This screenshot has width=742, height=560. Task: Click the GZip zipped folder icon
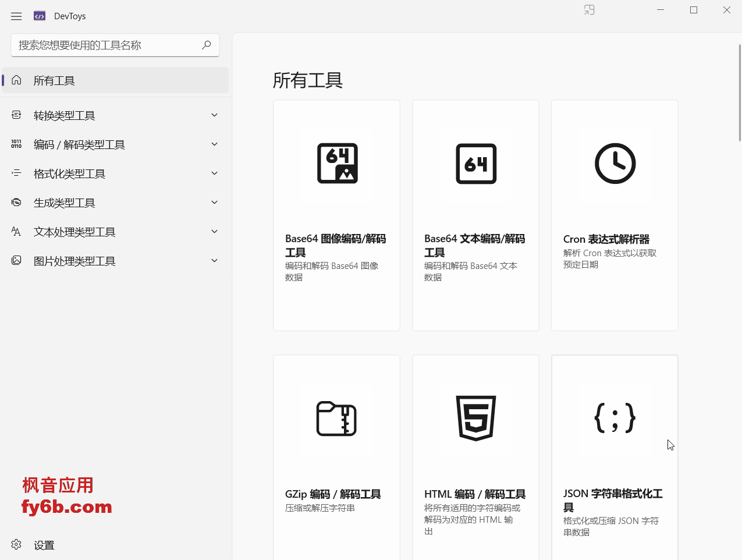[336, 419]
